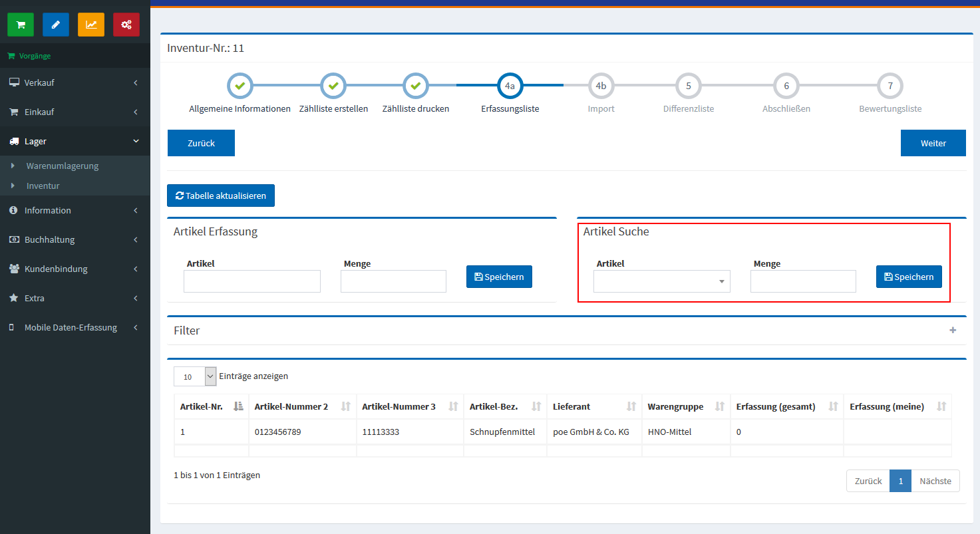Sort by Warengruppe column sort icon
Image resolution: width=980 pixels, height=534 pixels.
click(x=719, y=406)
